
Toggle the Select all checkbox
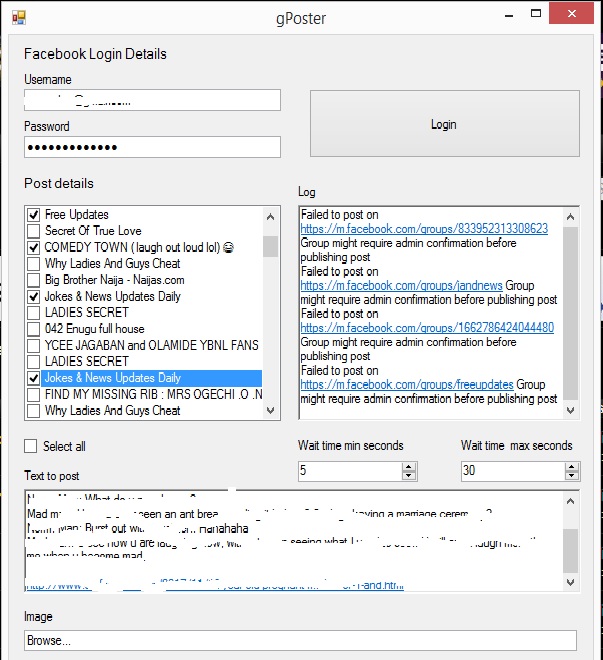31,446
